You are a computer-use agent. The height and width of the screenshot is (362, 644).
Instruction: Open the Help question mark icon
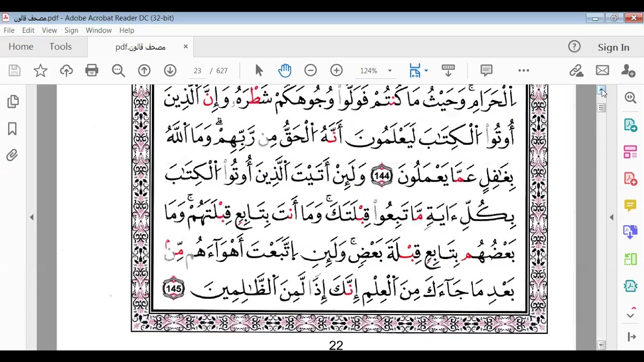click(x=574, y=47)
